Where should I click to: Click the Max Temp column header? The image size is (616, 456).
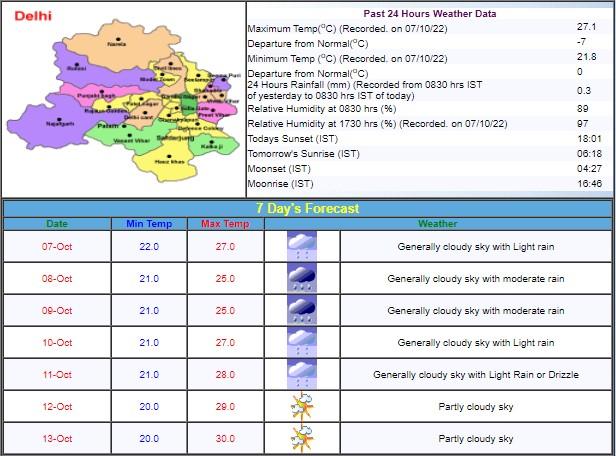coord(225,224)
